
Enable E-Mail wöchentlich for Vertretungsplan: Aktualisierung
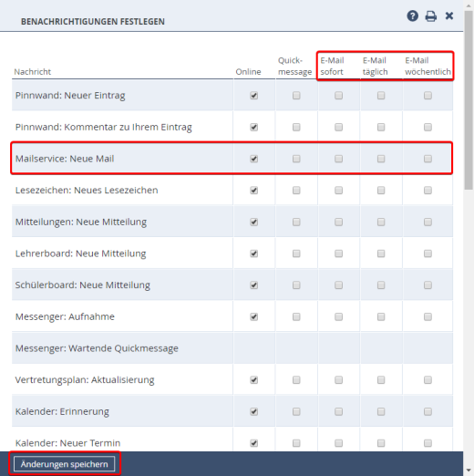pyautogui.click(x=428, y=380)
